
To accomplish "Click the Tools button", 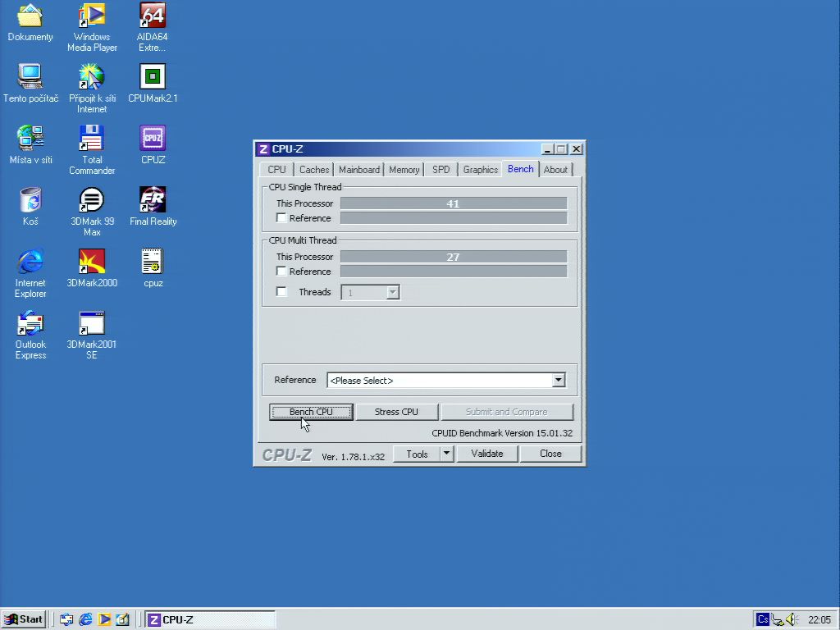I will pyautogui.click(x=417, y=454).
